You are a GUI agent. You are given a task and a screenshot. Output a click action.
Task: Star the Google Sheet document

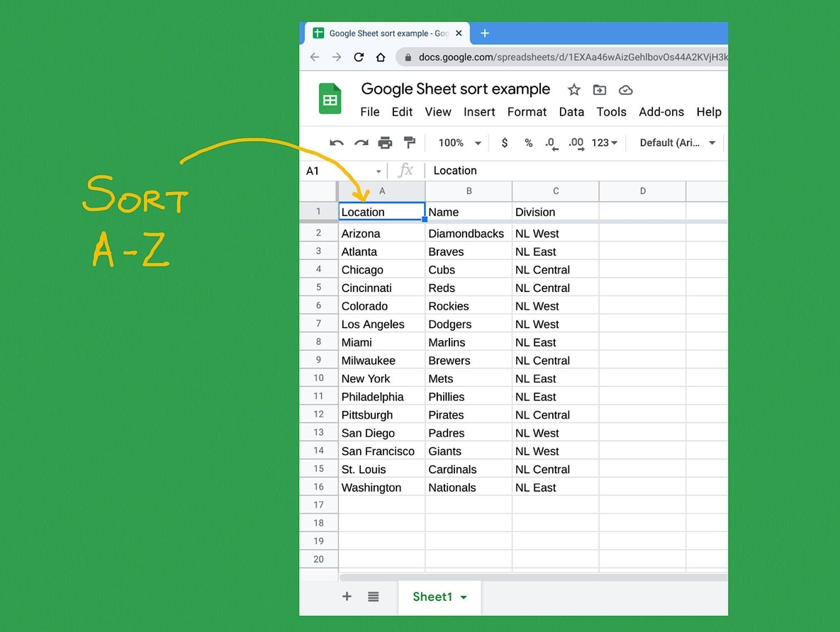[x=574, y=90]
